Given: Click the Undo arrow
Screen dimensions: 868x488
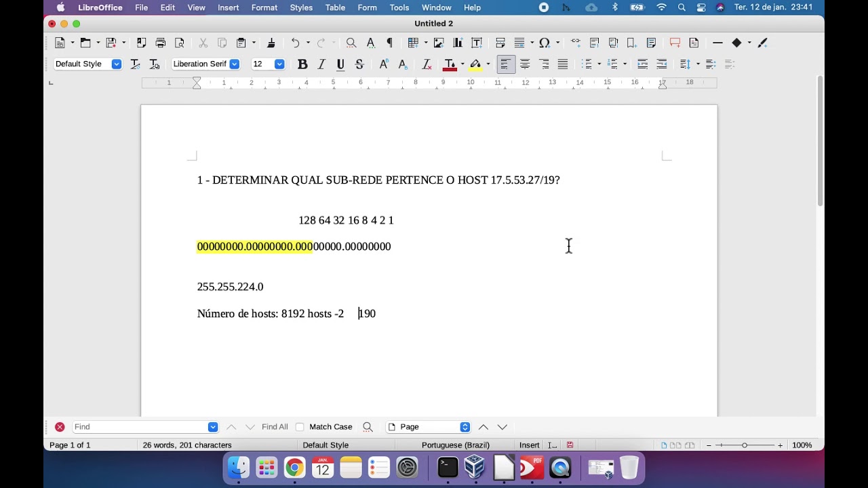Looking at the screenshot, I should pyautogui.click(x=296, y=43).
